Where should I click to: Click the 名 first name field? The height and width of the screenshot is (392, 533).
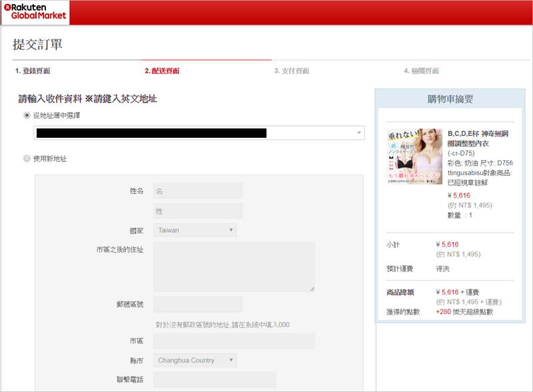tap(198, 191)
